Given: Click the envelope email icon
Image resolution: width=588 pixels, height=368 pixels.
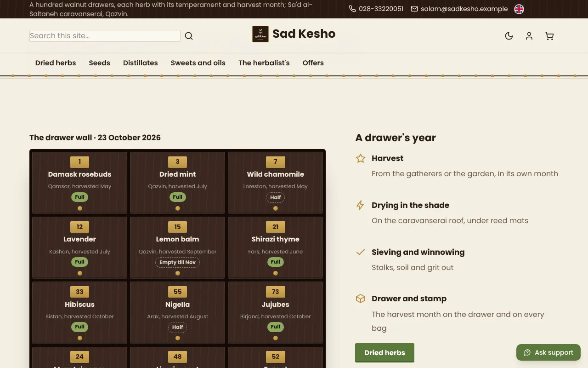Looking at the screenshot, I should 414,9.
